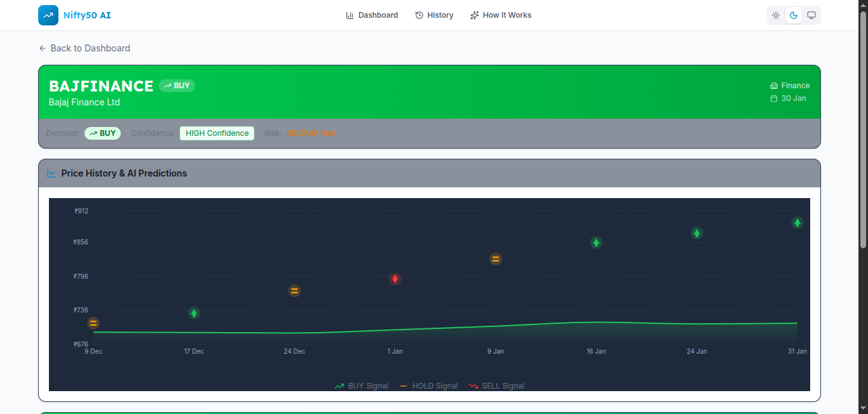The width and height of the screenshot is (868, 414).
Task: Click the 1 Jan sell signal marker
Action: pyautogui.click(x=395, y=279)
